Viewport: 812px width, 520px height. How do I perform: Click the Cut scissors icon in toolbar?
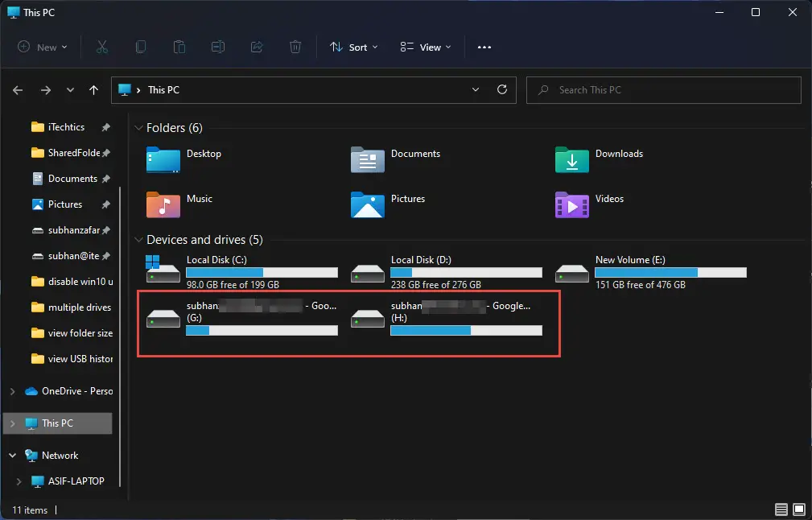pyautogui.click(x=102, y=47)
